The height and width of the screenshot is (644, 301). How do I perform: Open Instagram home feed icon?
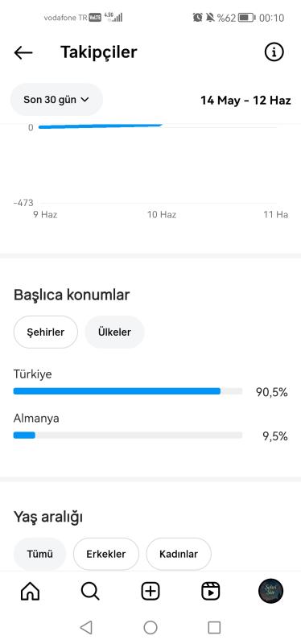coord(30,592)
